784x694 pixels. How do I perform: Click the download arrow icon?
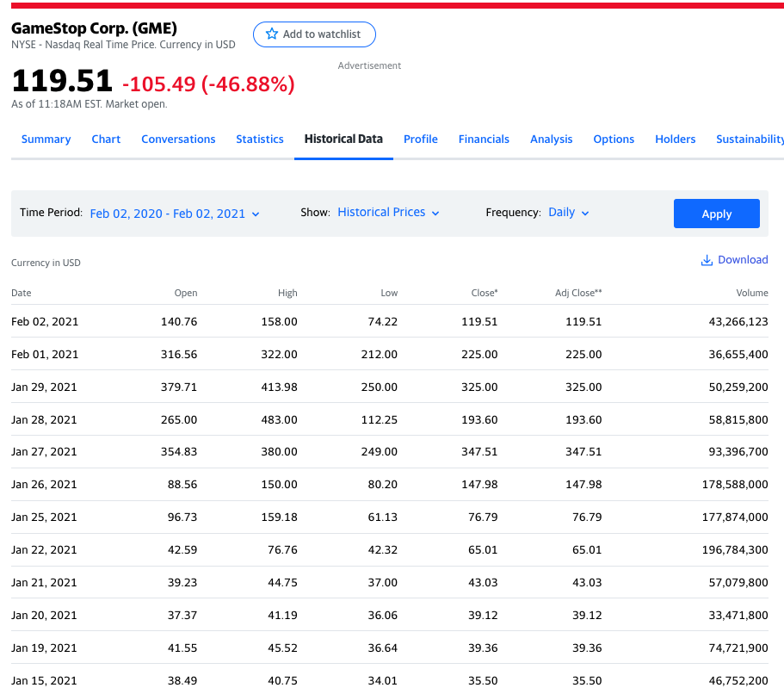coord(707,260)
